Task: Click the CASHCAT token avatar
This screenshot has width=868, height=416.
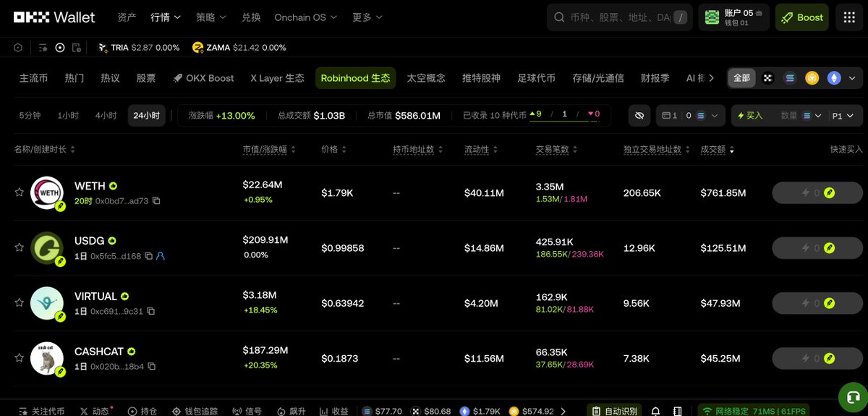Action: pyautogui.click(x=48, y=359)
